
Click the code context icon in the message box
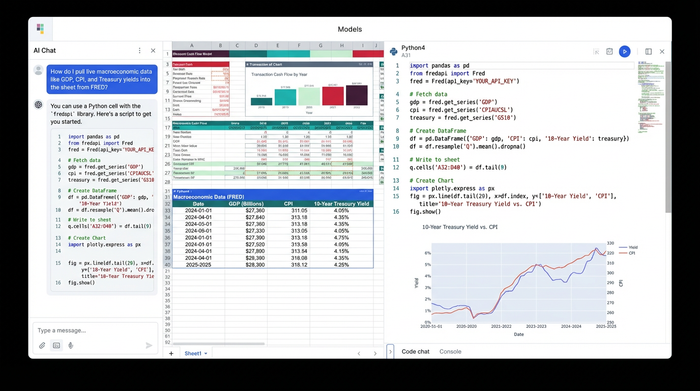tap(56, 345)
